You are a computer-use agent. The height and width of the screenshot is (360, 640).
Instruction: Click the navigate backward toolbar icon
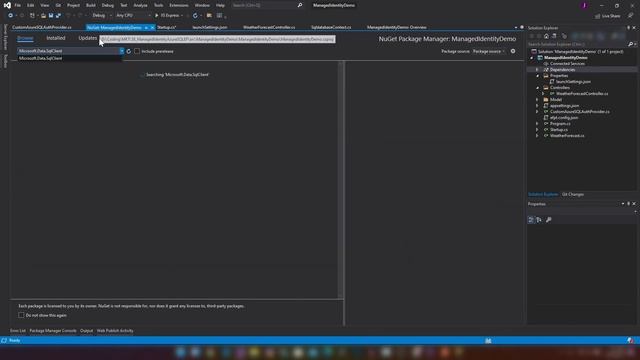tap(10, 16)
